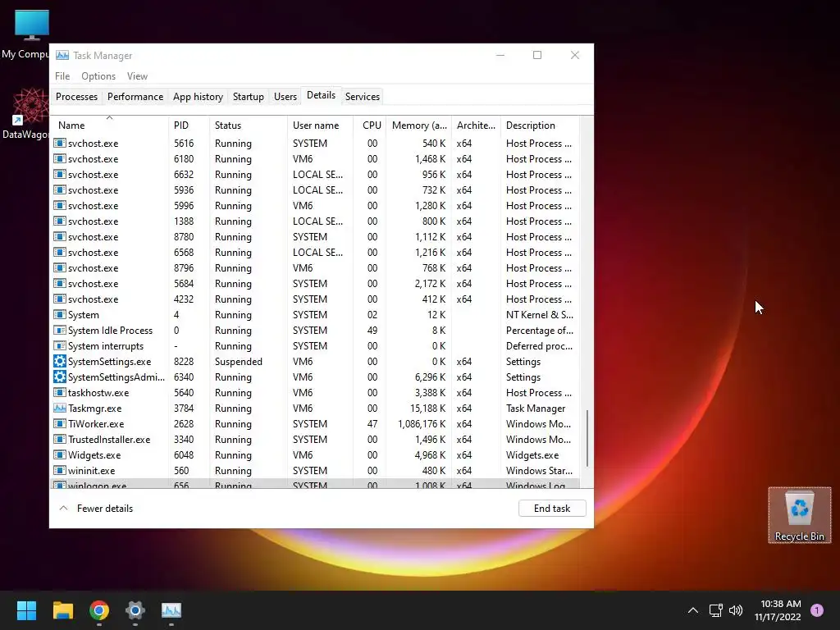Viewport: 840px width, 630px height.
Task: Click the Widgets.exe process icon
Action: 59,454
